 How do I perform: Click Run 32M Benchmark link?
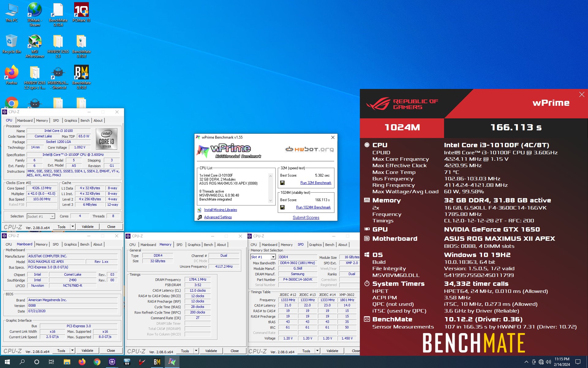316,183
